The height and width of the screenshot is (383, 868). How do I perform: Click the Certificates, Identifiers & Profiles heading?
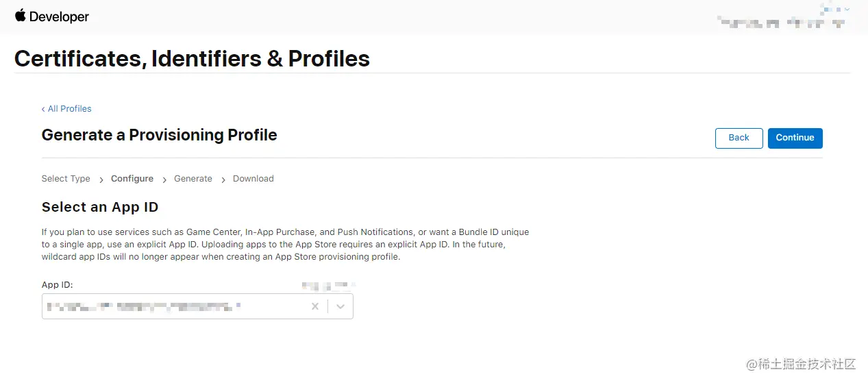pyautogui.click(x=192, y=59)
